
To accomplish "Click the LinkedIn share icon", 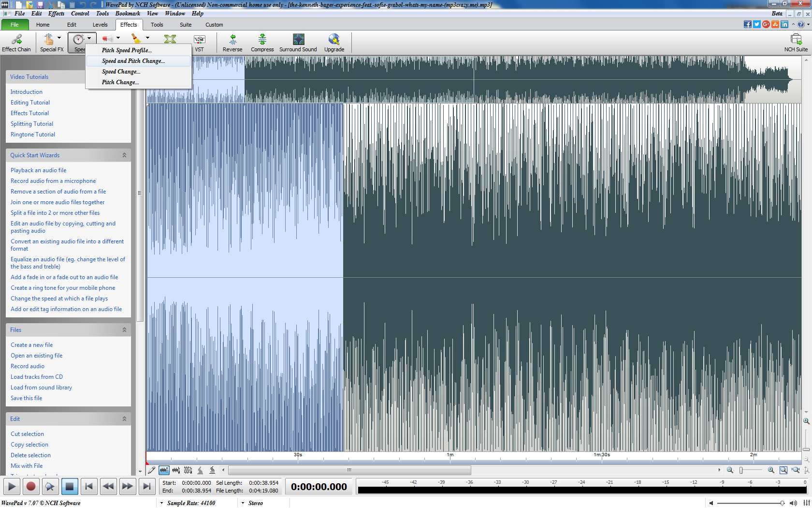I will tap(784, 24).
